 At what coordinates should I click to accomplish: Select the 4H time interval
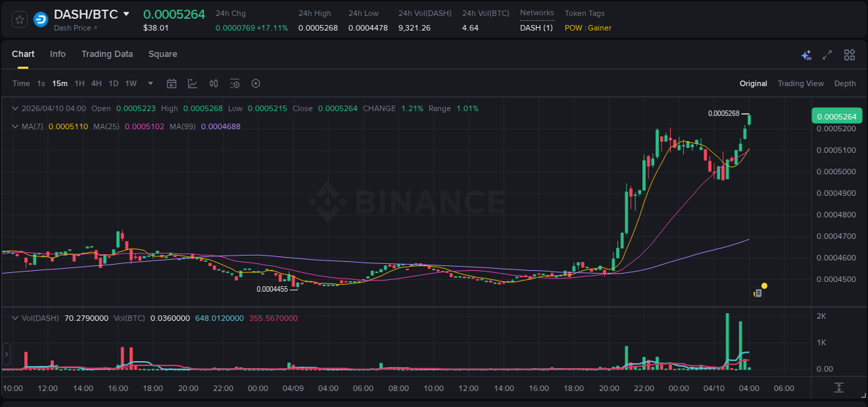[x=96, y=83]
